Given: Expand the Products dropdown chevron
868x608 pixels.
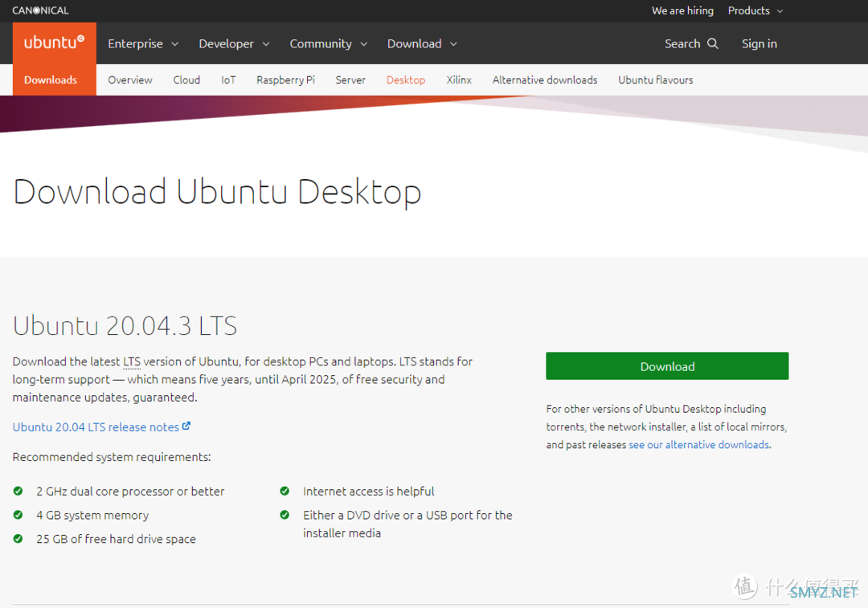Looking at the screenshot, I should click(780, 11).
